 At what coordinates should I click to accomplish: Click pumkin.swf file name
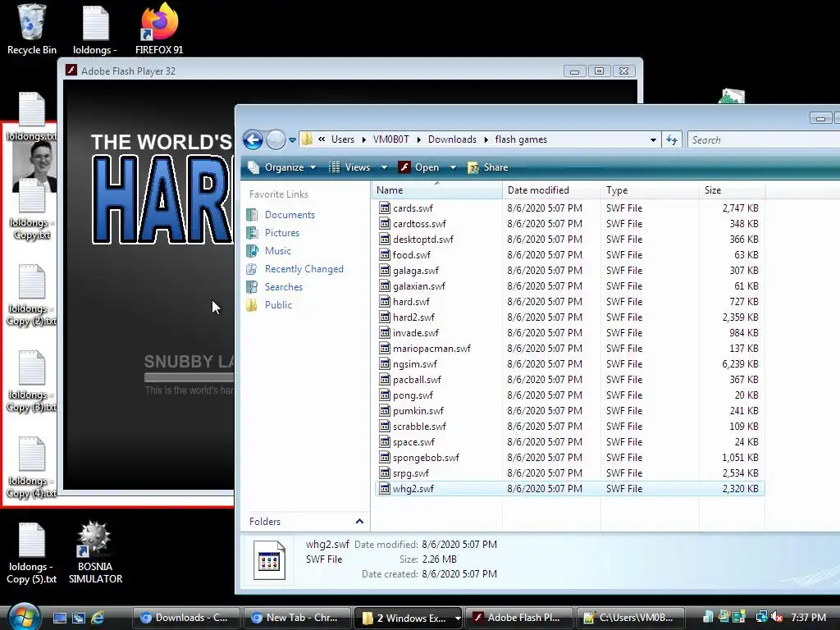point(418,411)
